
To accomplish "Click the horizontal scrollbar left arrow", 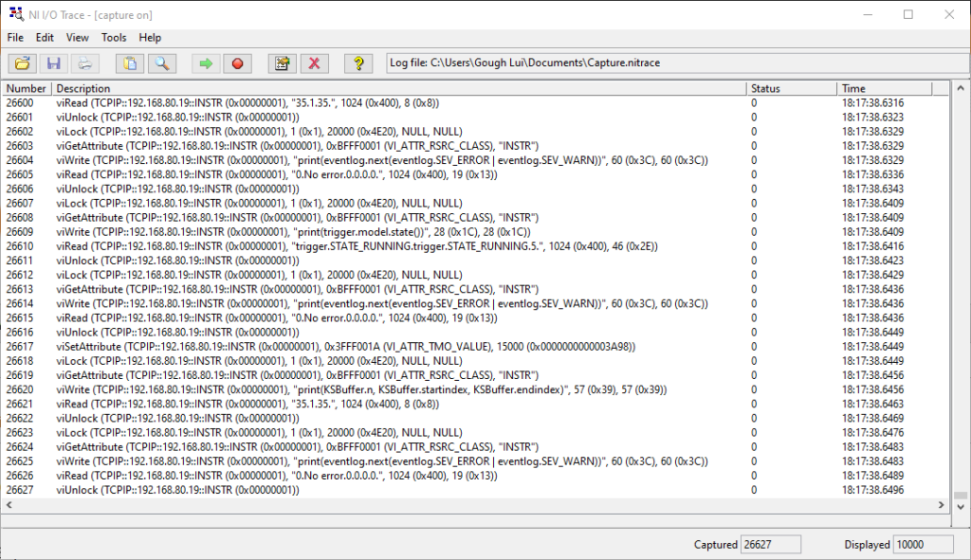I will [9, 505].
